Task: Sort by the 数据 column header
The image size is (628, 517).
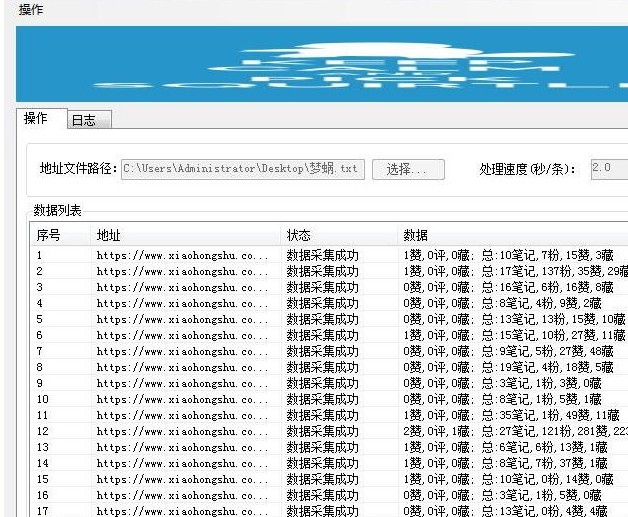Action: point(513,235)
